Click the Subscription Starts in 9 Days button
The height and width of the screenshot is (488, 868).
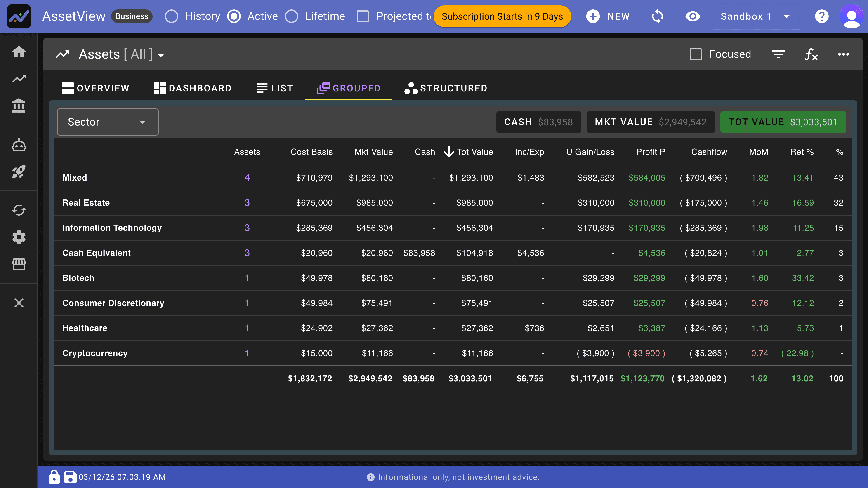502,16
